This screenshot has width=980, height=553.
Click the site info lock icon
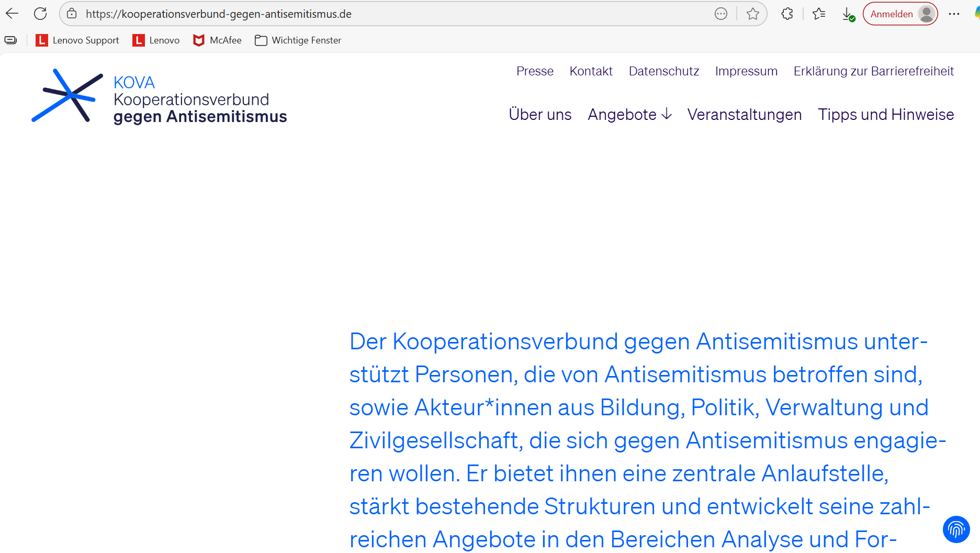72,14
